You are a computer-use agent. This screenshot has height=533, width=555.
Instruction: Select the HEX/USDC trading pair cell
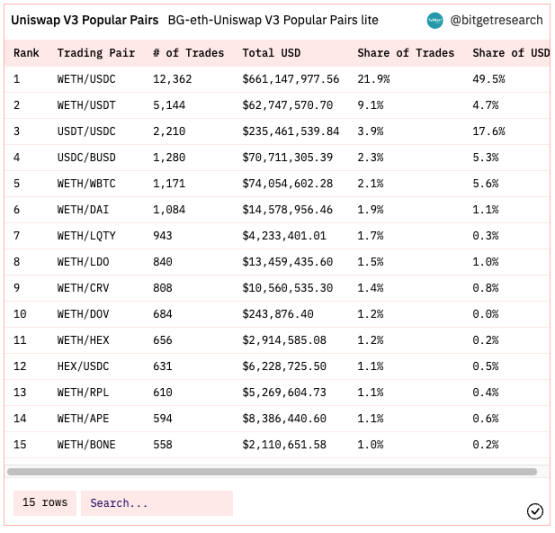click(x=83, y=366)
